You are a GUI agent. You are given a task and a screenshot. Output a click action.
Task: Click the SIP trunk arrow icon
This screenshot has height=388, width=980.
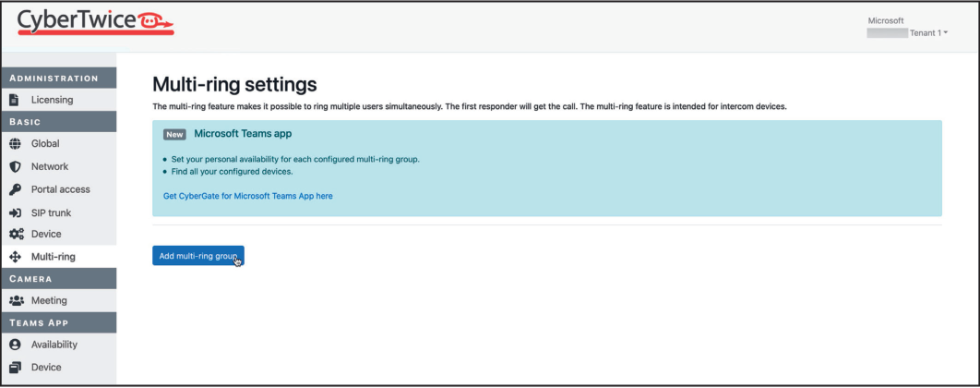pos(16,212)
